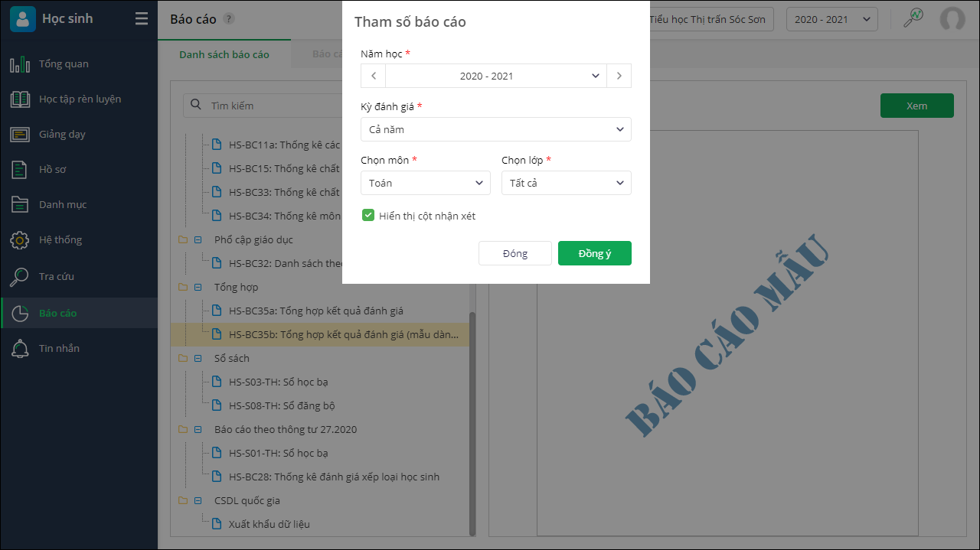Open the Giảng dạy sidebar icon
This screenshot has height=550, width=980.
pyautogui.click(x=20, y=134)
